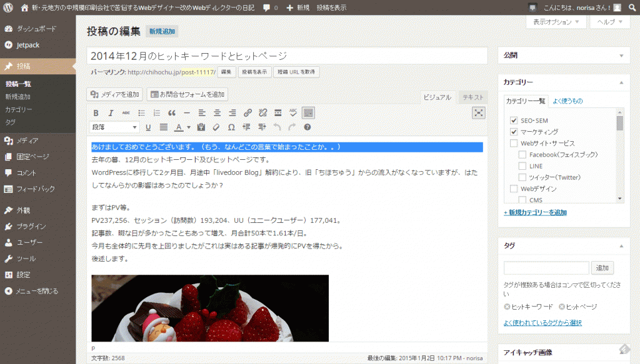Collapse the カテゴリー panel

(x=621, y=82)
